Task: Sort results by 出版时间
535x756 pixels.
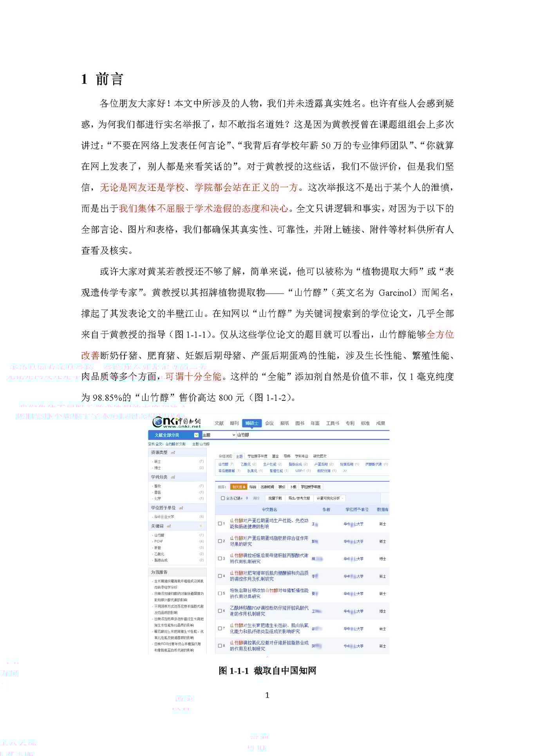Action: [267, 487]
